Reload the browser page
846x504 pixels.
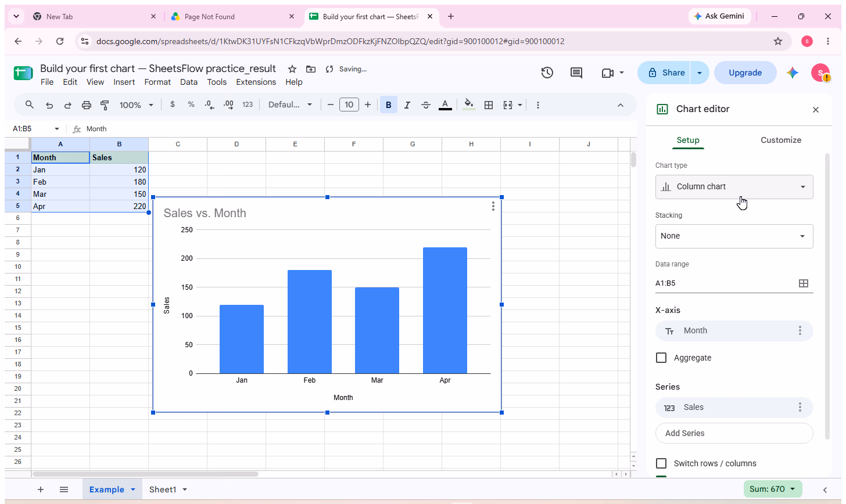(x=60, y=41)
